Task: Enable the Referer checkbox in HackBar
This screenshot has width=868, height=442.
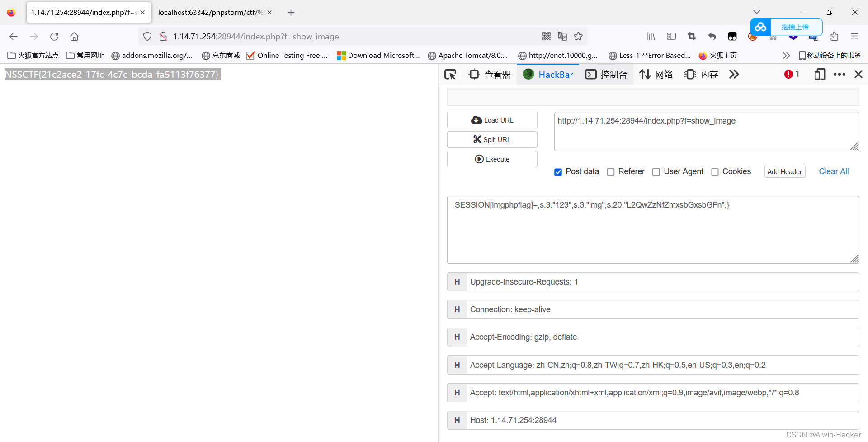Action: pos(611,172)
